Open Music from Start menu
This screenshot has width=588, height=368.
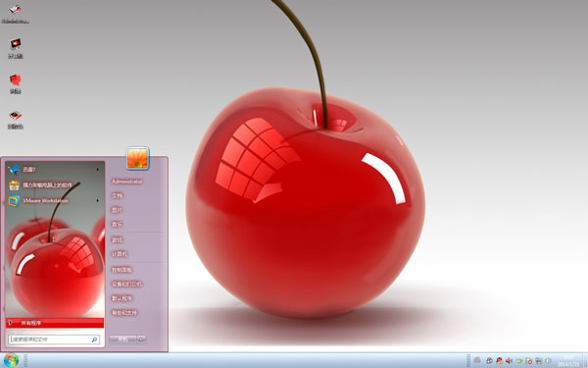point(117,224)
